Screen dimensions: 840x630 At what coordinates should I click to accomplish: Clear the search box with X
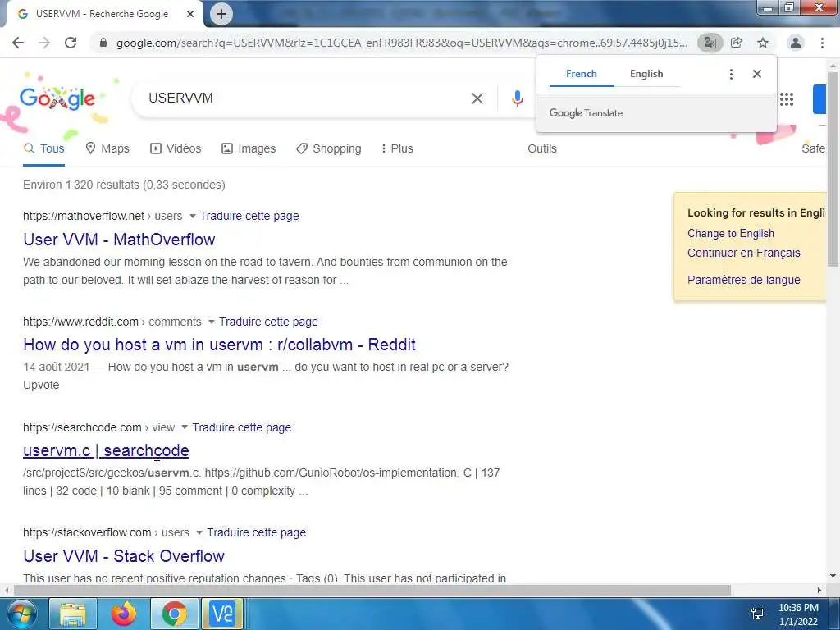[477, 98]
